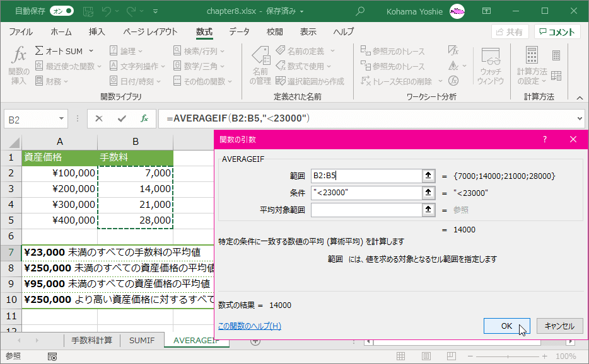This screenshot has width=589, height=364.
Task: Open search with the magnifier icon
Action: click(x=360, y=11)
